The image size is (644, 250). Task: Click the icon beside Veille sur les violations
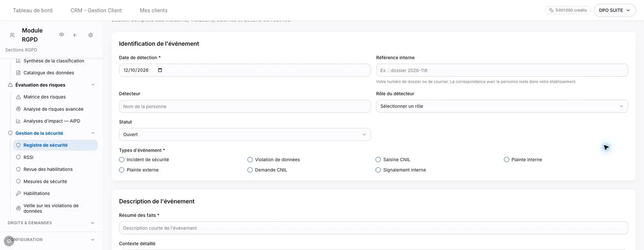(18, 208)
